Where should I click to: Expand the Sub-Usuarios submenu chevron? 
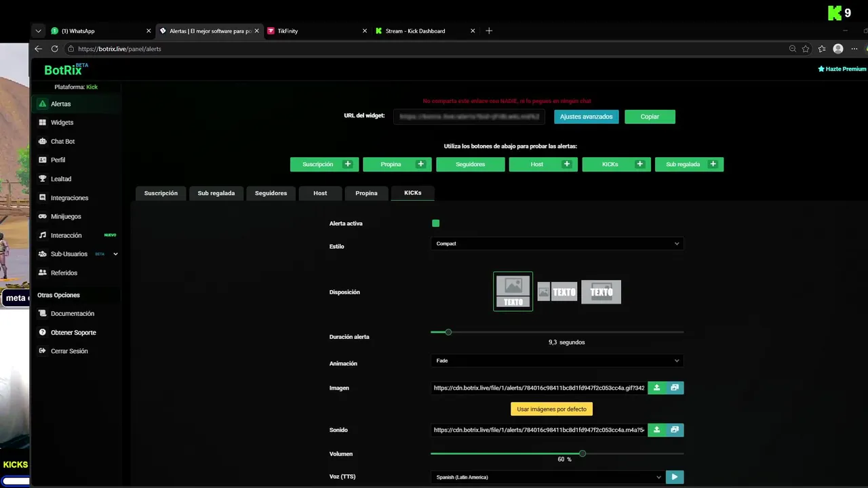(115, 254)
